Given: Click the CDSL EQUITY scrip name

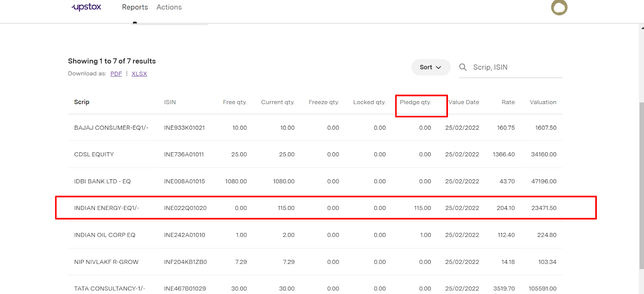Looking at the screenshot, I should click(94, 154).
